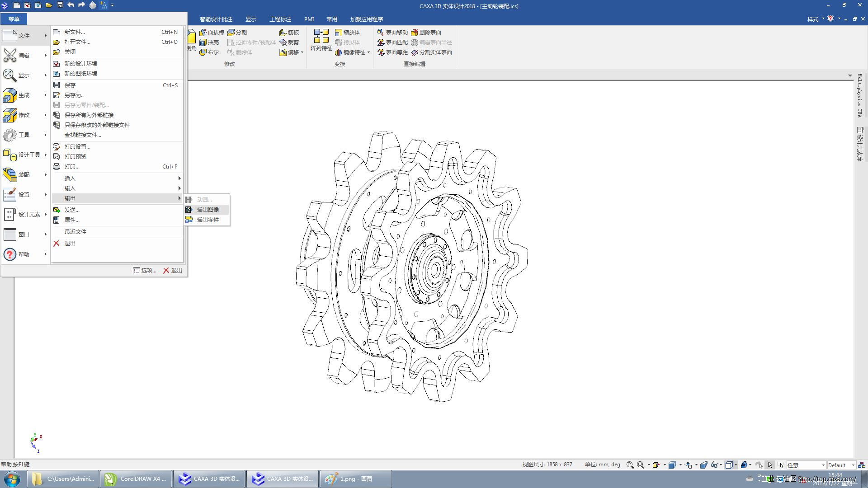Toggle the 菜单 menu button
868x488 pixels.
tap(14, 19)
